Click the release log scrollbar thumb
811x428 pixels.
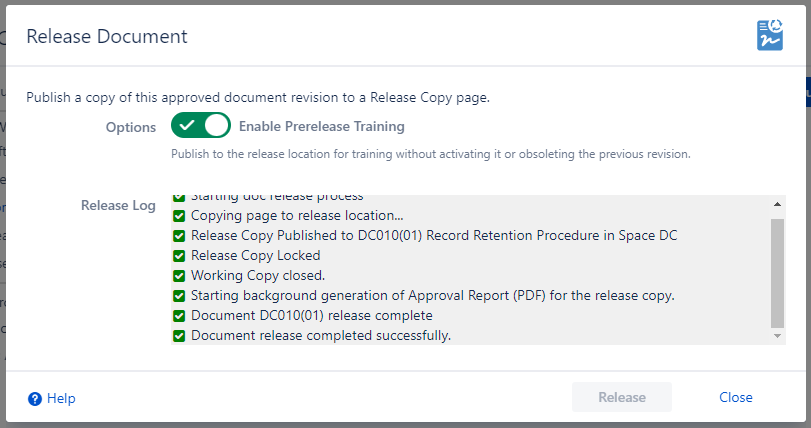tap(778, 272)
